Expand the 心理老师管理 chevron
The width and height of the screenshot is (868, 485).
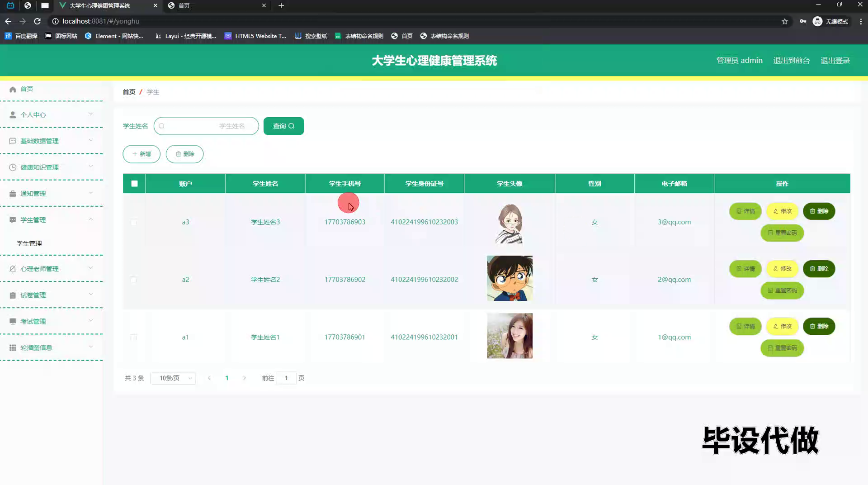pos(91,268)
